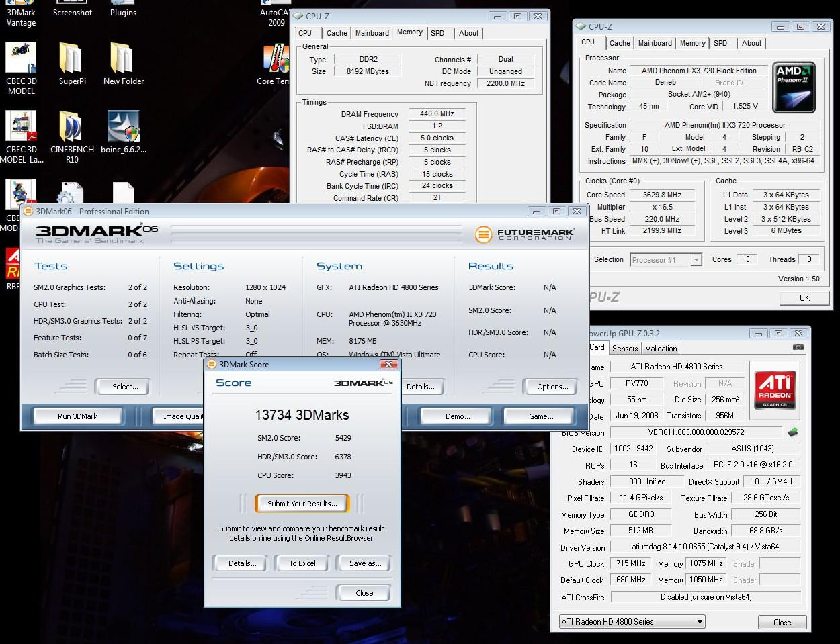The image size is (840, 644).
Task: Click the Driver Version value in GPU-Z
Action: point(705,547)
